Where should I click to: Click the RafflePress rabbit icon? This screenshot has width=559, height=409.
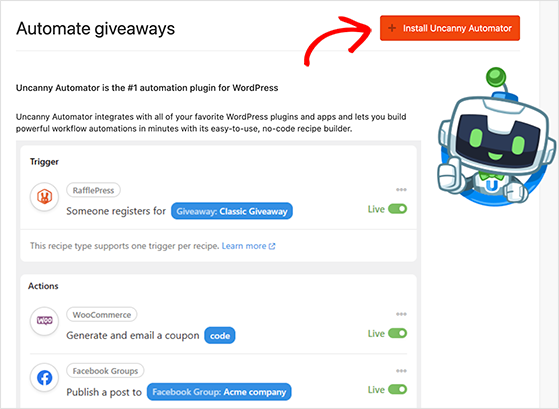[45, 196]
